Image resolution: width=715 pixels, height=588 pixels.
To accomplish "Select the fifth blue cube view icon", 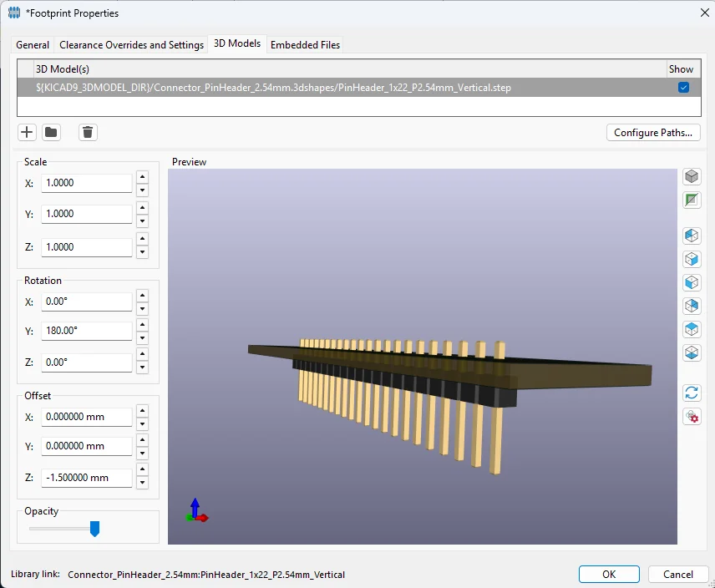I will pyautogui.click(x=692, y=328).
